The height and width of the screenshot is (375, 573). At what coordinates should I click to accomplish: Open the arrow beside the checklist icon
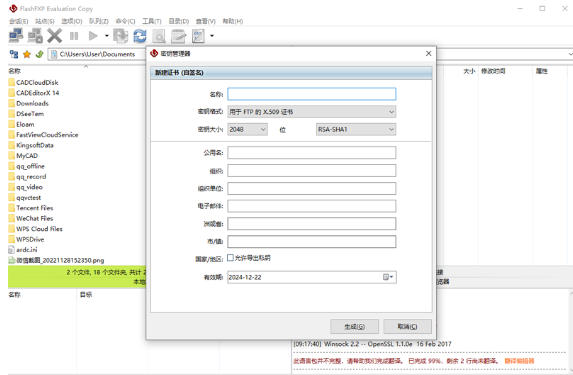pyautogui.click(x=212, y=35)
